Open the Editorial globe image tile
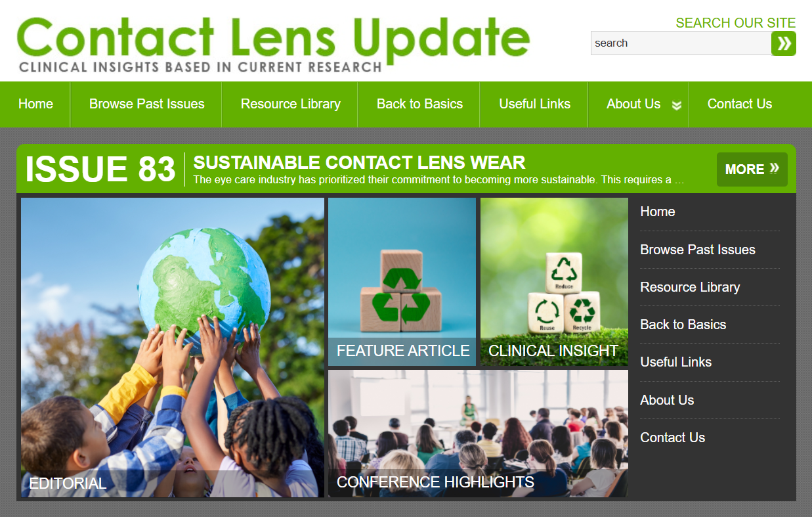The width and height of the screenshot is (812, 517). [173, 348]
